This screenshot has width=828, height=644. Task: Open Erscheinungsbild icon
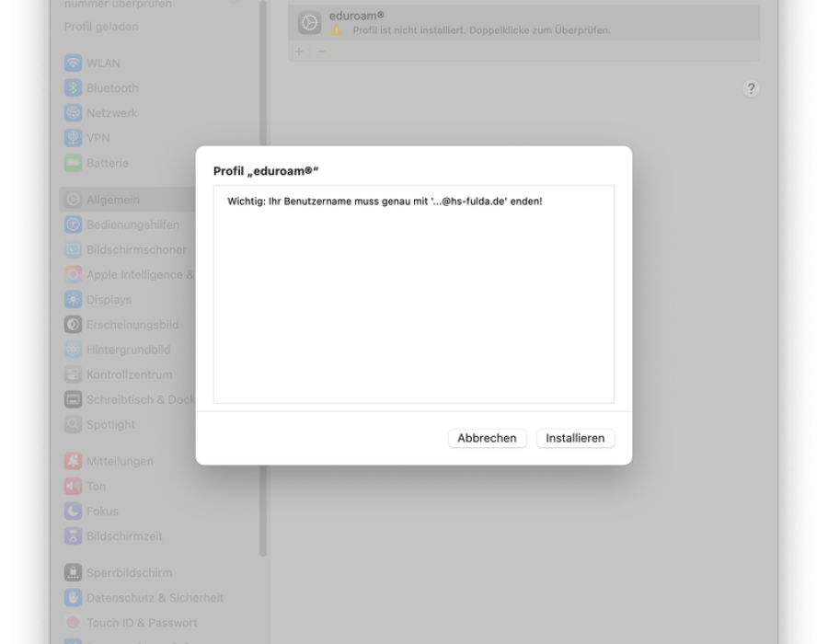[x=73, y=324]
